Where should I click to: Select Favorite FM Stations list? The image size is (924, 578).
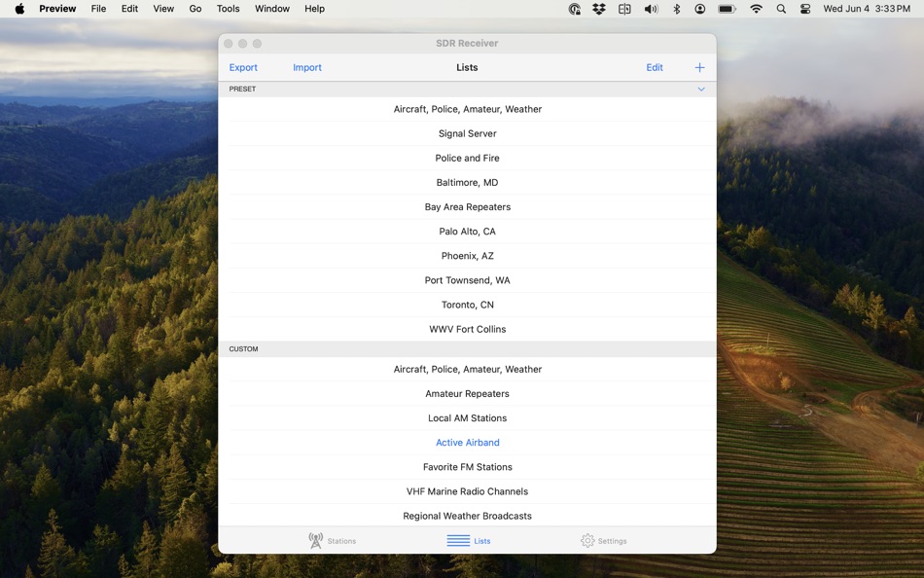467,467
